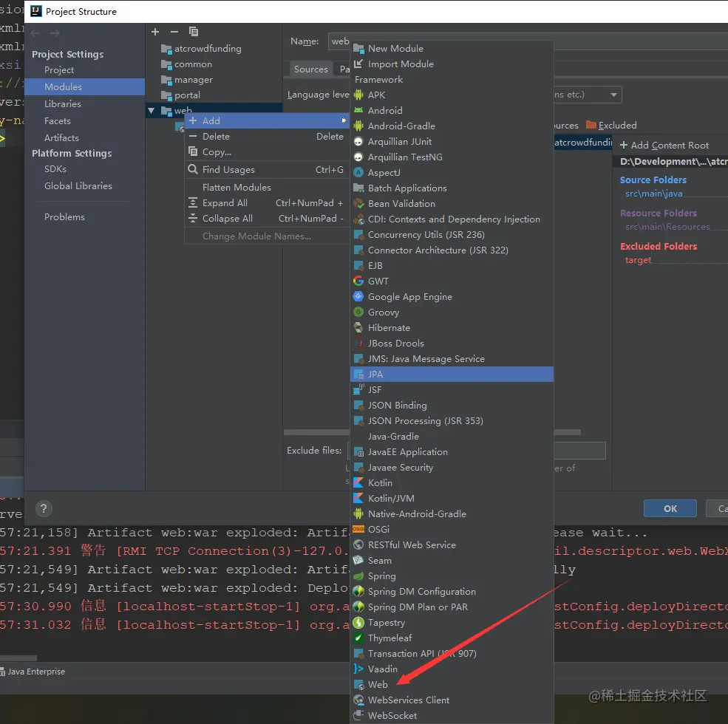
Task: Open SDKs under Platform Settings
Action: point(55,169)
